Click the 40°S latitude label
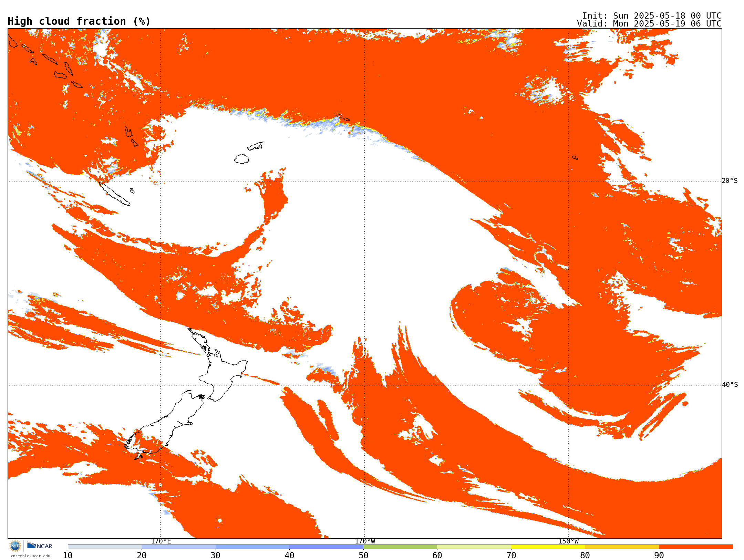Image resolution: width=744 pixels, height=560 pixels. tap(730, 385)
